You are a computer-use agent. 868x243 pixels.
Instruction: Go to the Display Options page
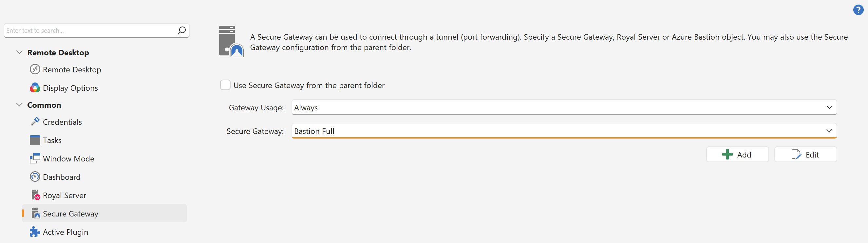[x=70, y=88]
